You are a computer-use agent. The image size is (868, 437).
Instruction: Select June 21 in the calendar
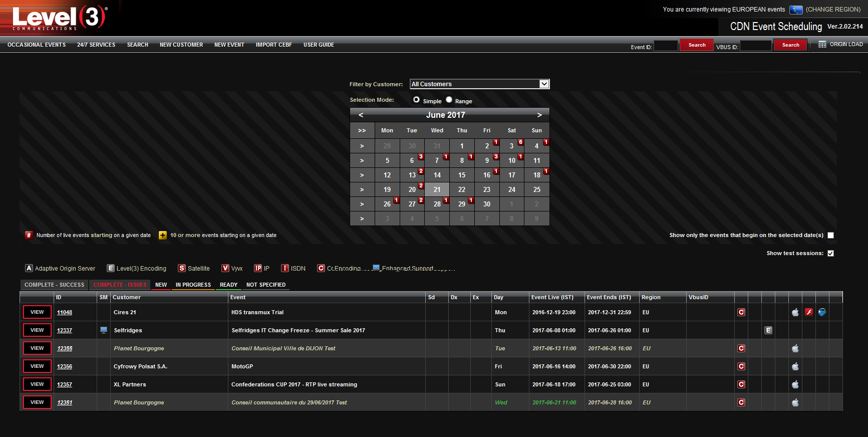(x=437, y=189)
